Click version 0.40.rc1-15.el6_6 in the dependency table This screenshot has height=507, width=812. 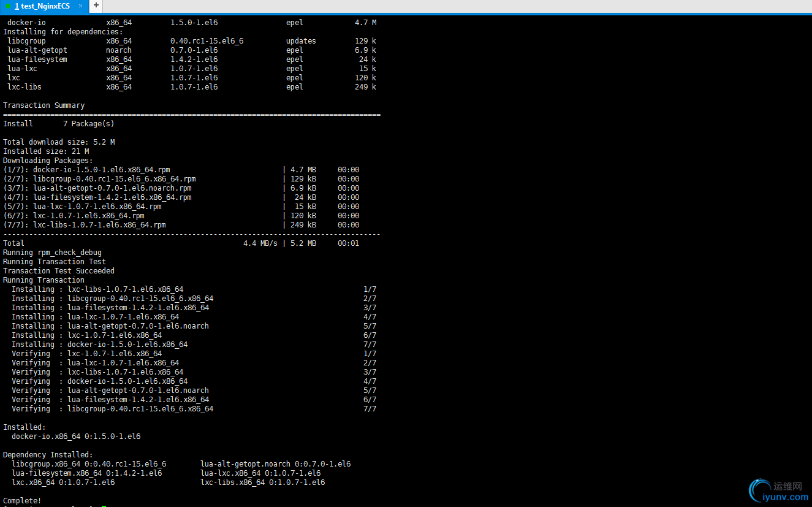(207, 41)
